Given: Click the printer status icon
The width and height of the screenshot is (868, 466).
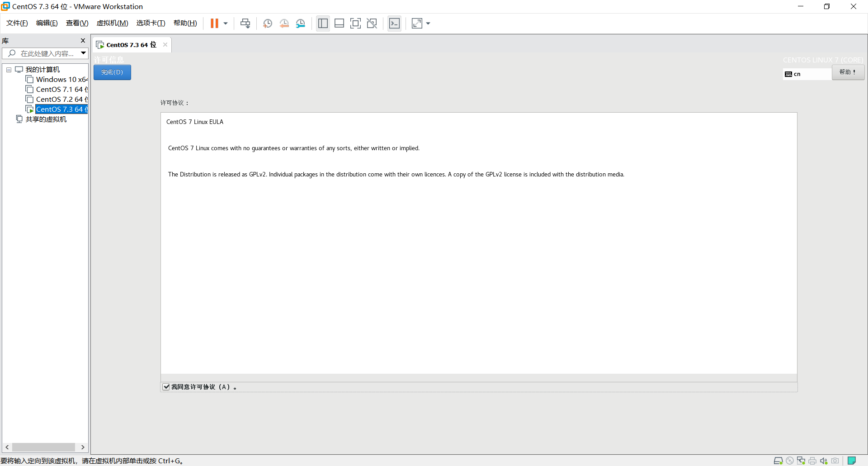Looking at the screenshot, I should [x=812, y=461].
